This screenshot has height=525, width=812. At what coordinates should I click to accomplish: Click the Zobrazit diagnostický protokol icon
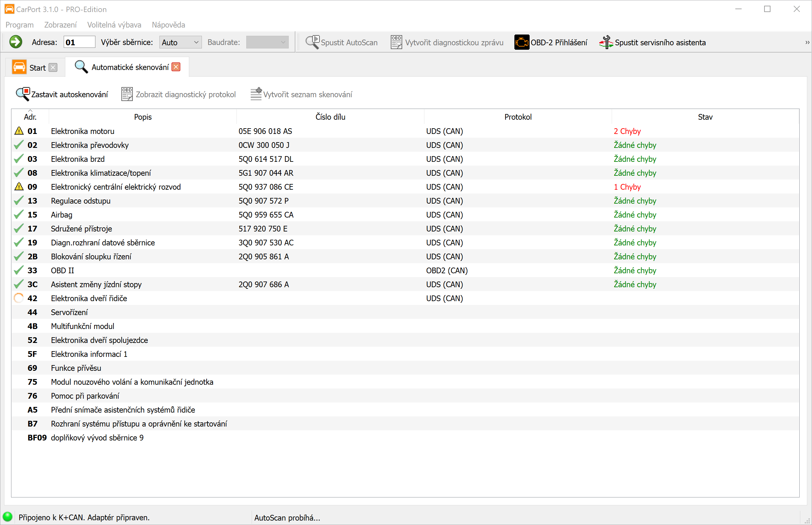(x=127, y=94)
